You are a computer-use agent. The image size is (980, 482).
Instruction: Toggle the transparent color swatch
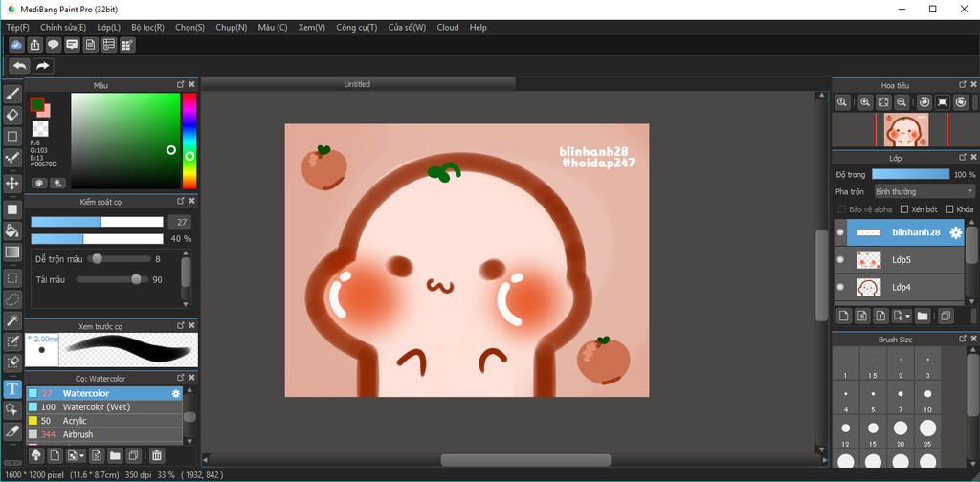click(40, 129)
